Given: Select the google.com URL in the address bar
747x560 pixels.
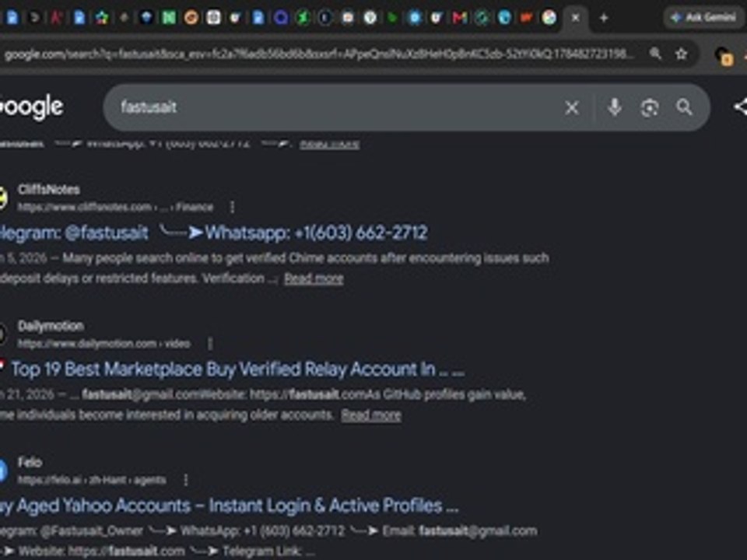Looking at the screenshot, I should 318,54.
